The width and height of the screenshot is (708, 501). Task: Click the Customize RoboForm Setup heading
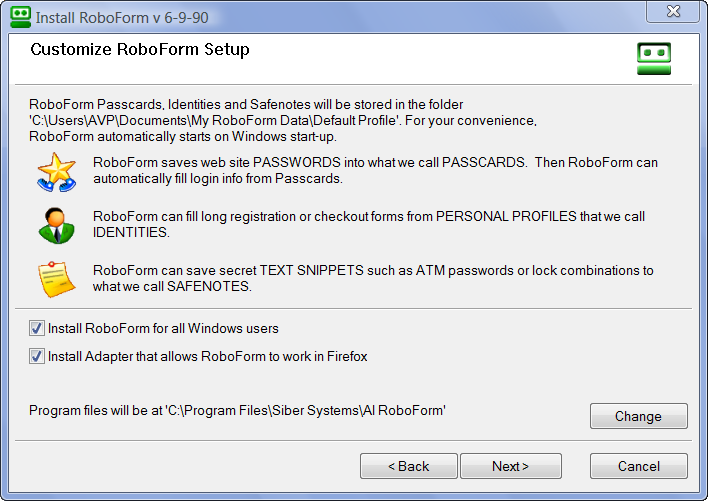[x=140, y=49]
